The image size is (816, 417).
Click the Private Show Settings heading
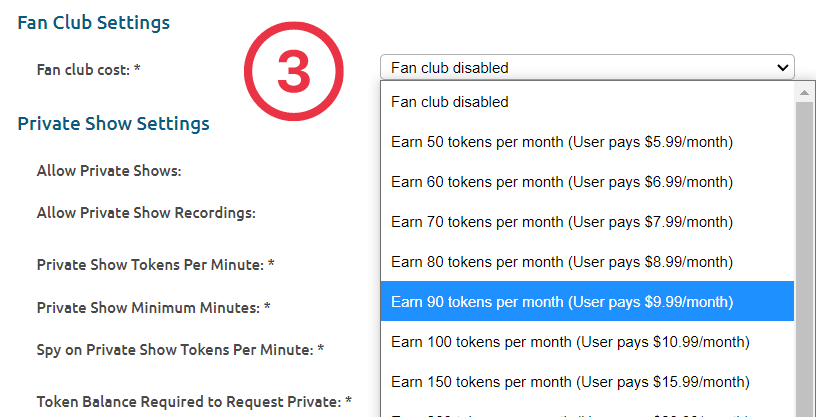pos(113,124)
